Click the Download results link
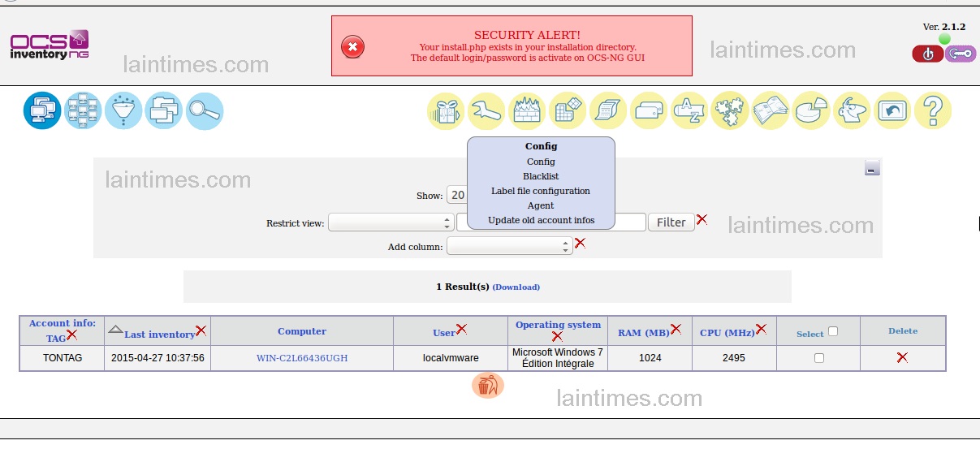 click(516, 287)
